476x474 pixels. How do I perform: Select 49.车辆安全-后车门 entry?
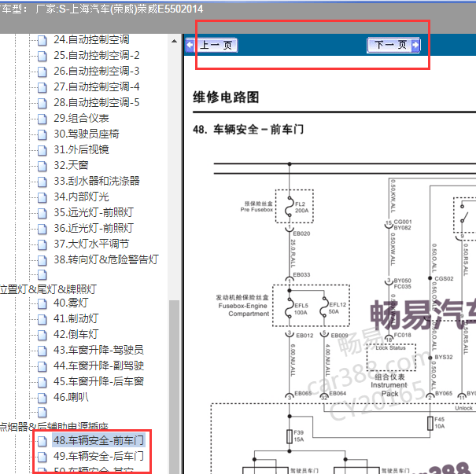(98, 457)
